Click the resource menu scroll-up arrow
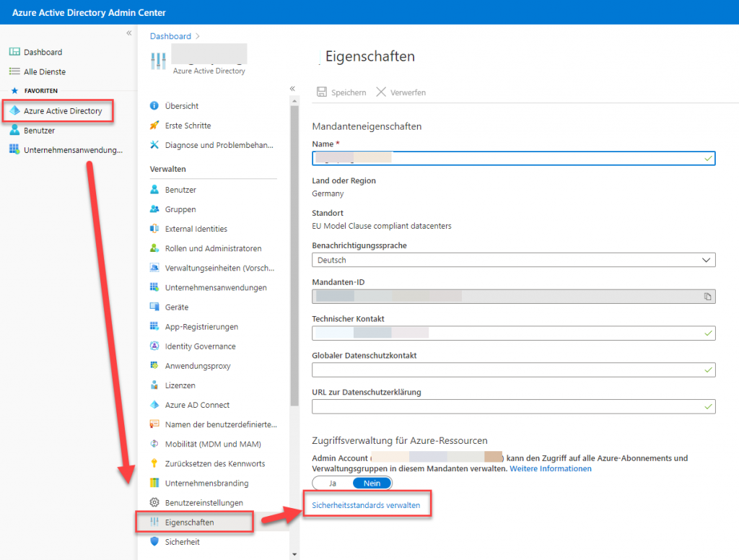The image size is (739, 560). click(294, 100)
